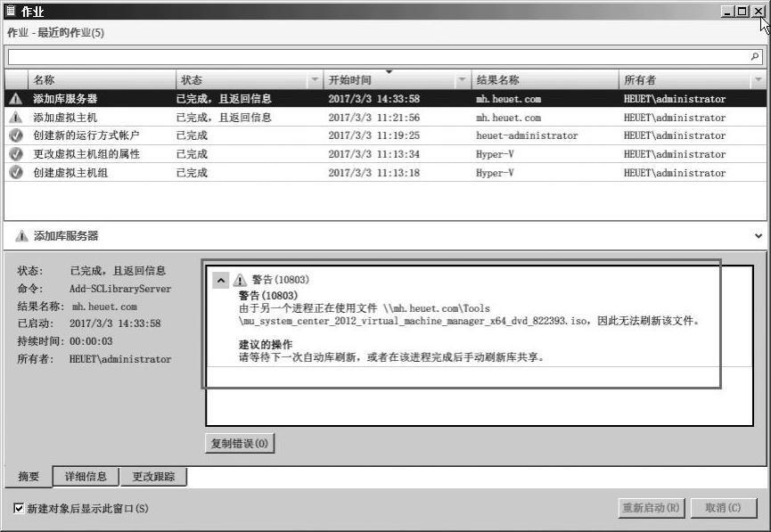Image resolution: width=771 pixels, height=532 pixels.
Task: Close the 作业 window
Action: pyautogui.click(x=758, y=11)
